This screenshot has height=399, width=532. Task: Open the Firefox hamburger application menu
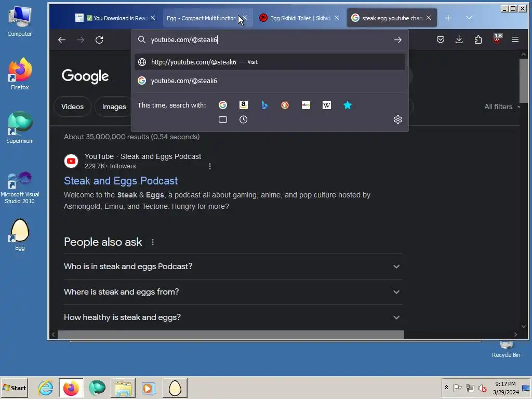click(515, 39)
